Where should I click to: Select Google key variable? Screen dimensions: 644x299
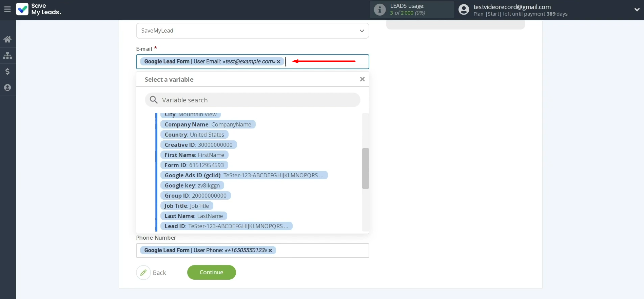[192, 185]
